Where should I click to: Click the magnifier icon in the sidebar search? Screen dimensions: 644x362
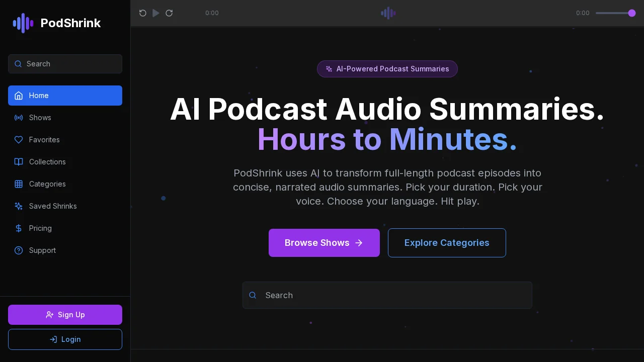point(18,64)
